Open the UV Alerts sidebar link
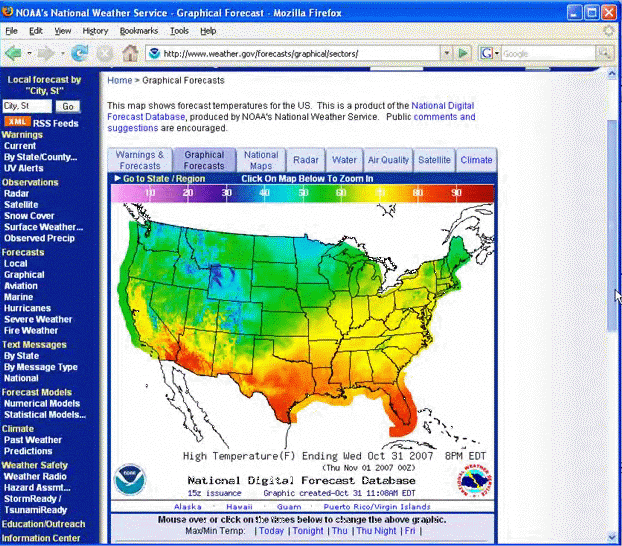This screenshot has width=622, height=546. click(23, 168)
